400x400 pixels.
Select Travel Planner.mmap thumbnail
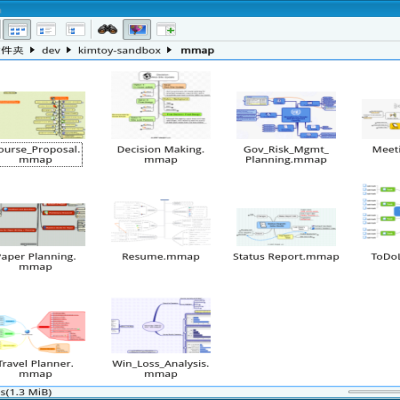click(42, 332)
